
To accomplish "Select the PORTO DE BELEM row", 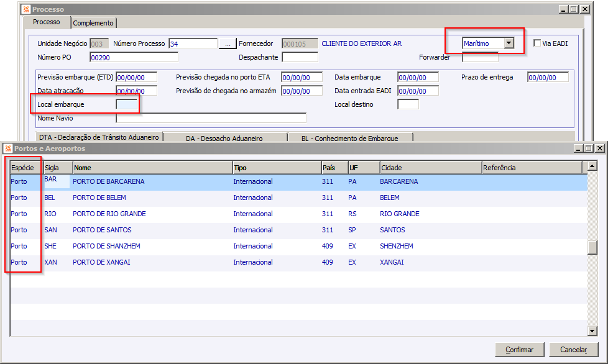I will 298,198.
